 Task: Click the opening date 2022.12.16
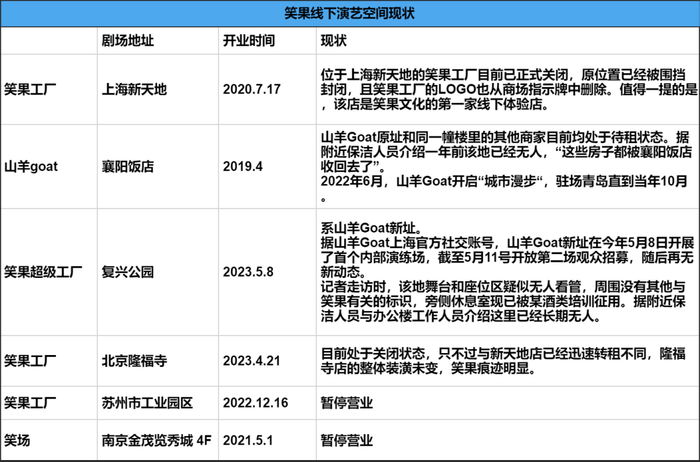point(255,403)
